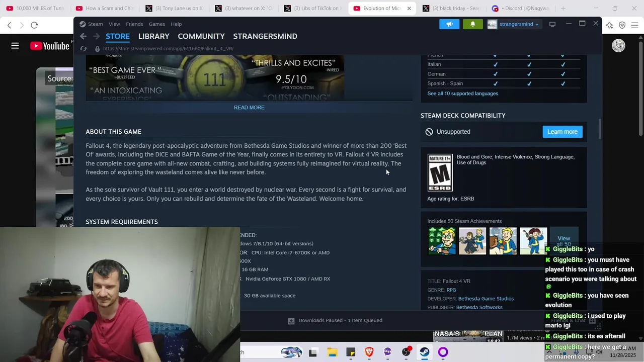Open Task View on taskbar
The height and width of the screenshot is (362, 644).
[x=313, y=352]
